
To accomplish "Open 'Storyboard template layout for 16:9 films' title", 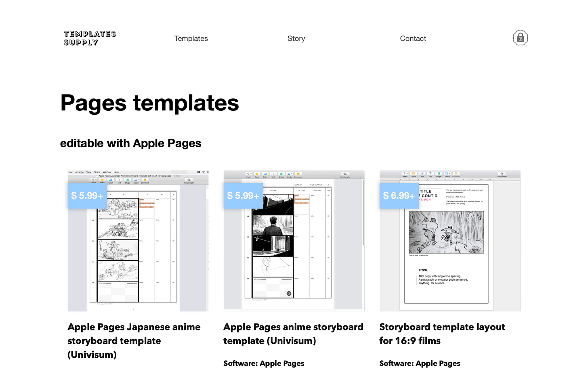I will (442, 334).
